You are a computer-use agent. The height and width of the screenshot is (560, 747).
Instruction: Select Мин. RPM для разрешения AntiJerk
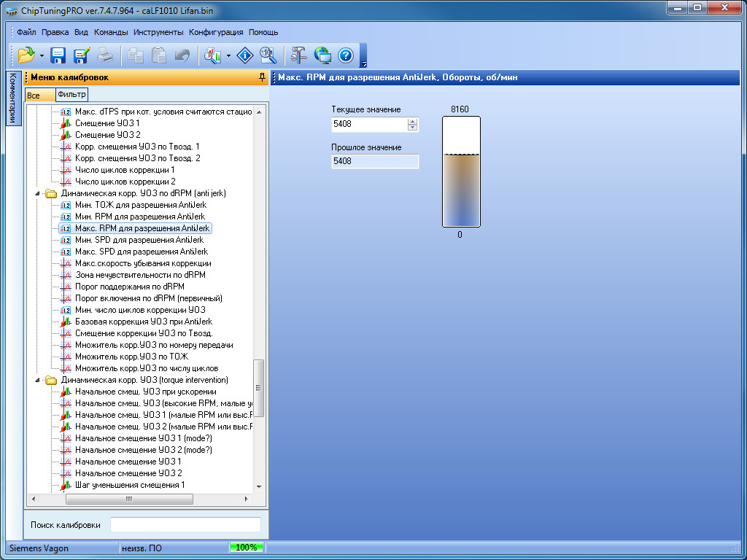click(x=139, y=217)
